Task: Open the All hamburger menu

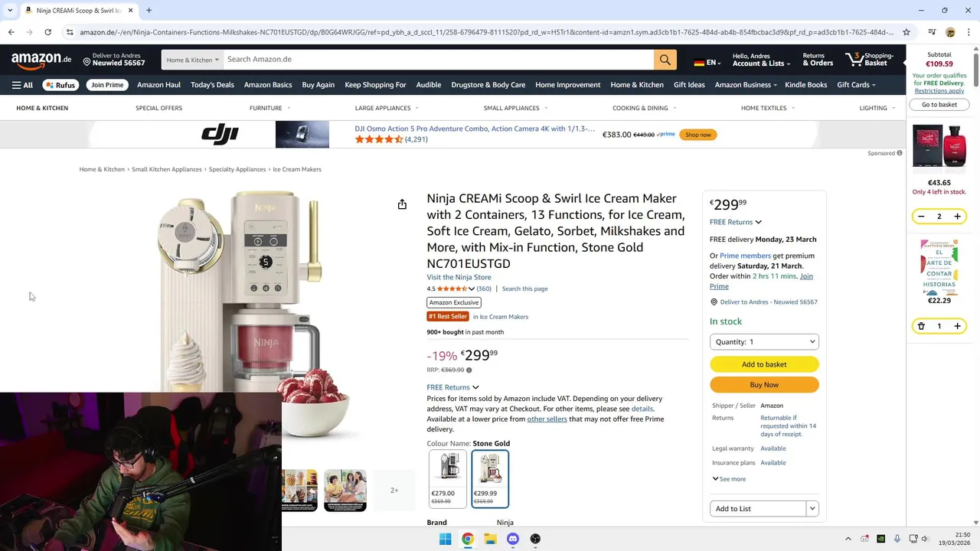Action: click(x=22, y=85)
